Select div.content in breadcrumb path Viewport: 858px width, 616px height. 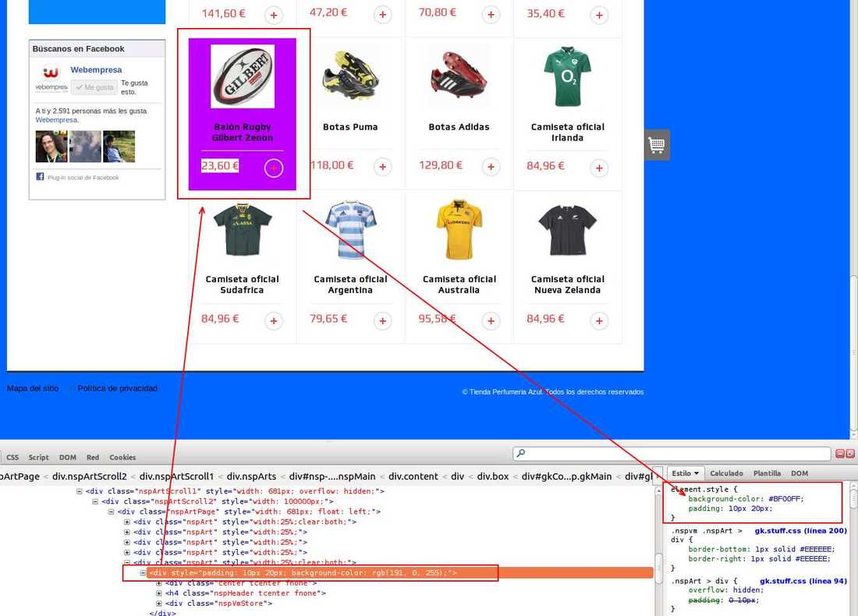pyautogui.click(x=413, y=476)
